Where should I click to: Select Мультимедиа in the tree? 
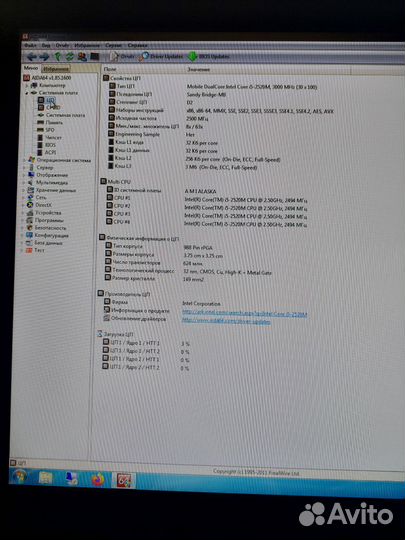(x=48, y=183)
